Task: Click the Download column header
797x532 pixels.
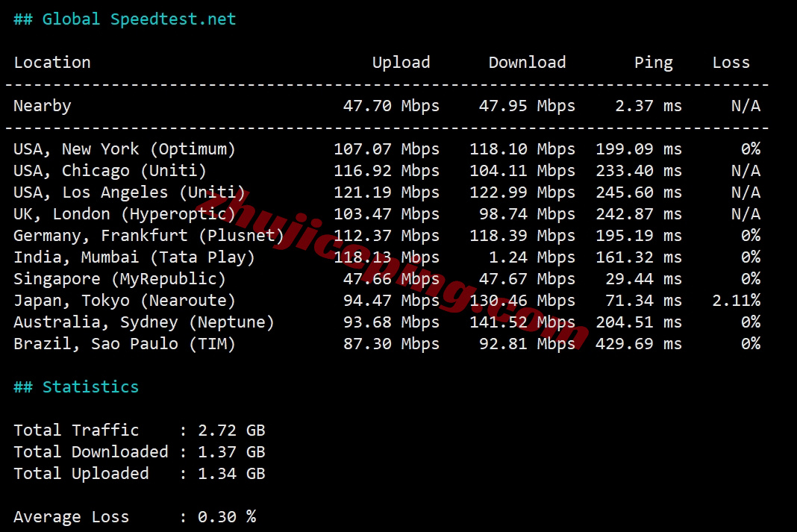Action: (x=527, y=63)
